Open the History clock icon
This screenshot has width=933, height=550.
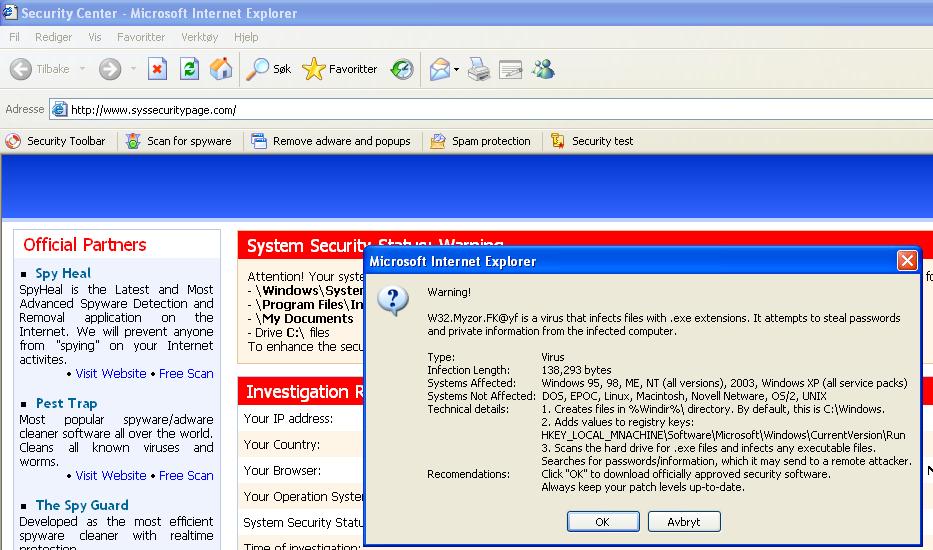click(x=402, y=69)
